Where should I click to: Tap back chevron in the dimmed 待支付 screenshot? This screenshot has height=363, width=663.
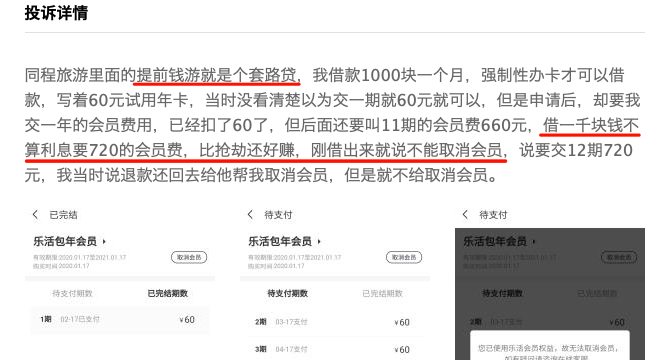point(465,214)
